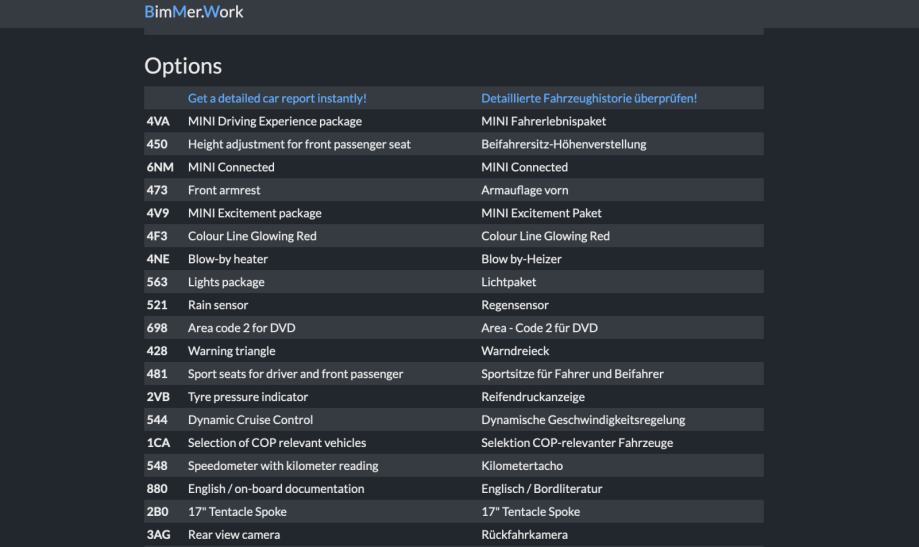Select 'Area code 2 for DVD' entry
919x547 pixels.
[241, 328]
